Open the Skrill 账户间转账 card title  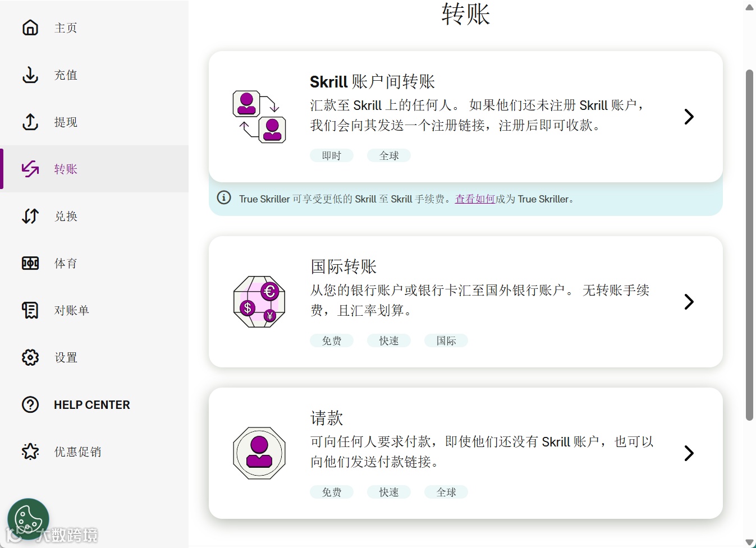click(372, 82)
